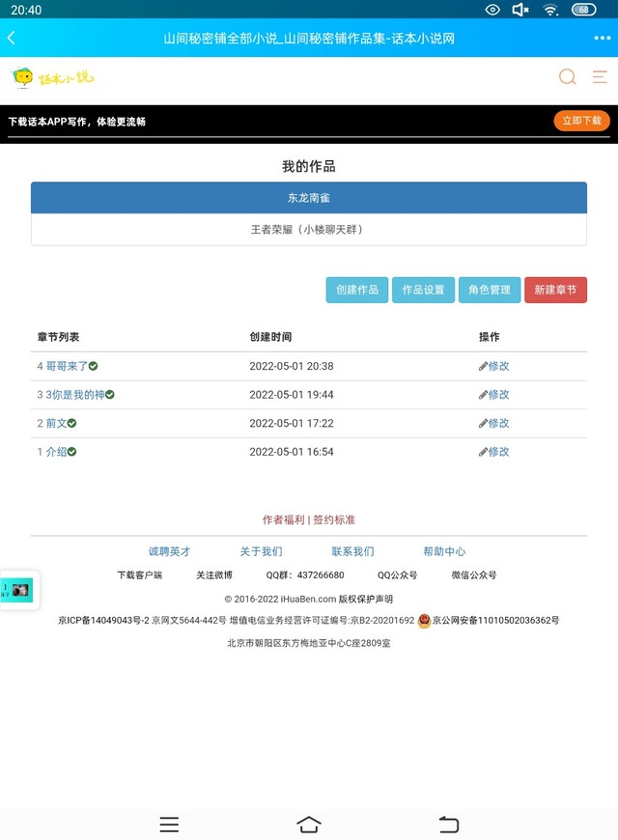Select the 东龙南雀 work tab

pyautogui.click(x=309, y=198)
